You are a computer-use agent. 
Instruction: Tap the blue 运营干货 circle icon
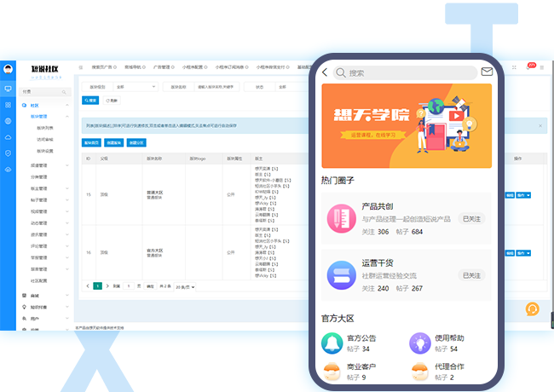(341, 275)
